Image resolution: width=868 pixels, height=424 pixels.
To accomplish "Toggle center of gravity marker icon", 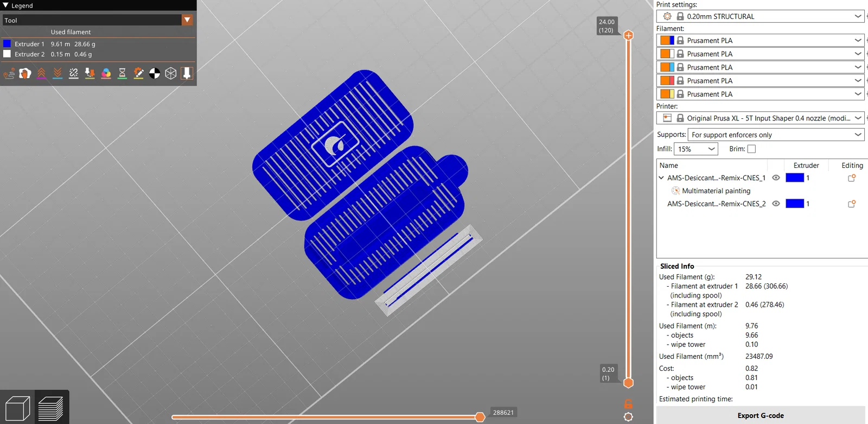I will pyautogui.click(x=155, y=73).
